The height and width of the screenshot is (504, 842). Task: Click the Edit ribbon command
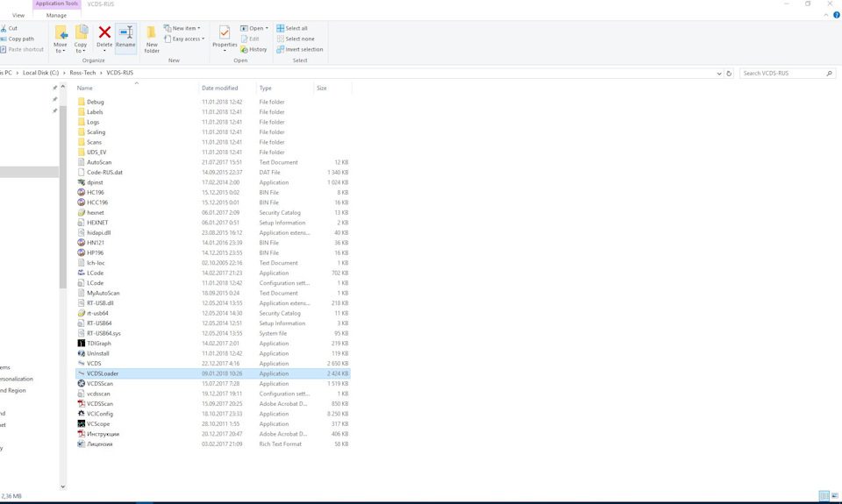(x=250, y=39)
